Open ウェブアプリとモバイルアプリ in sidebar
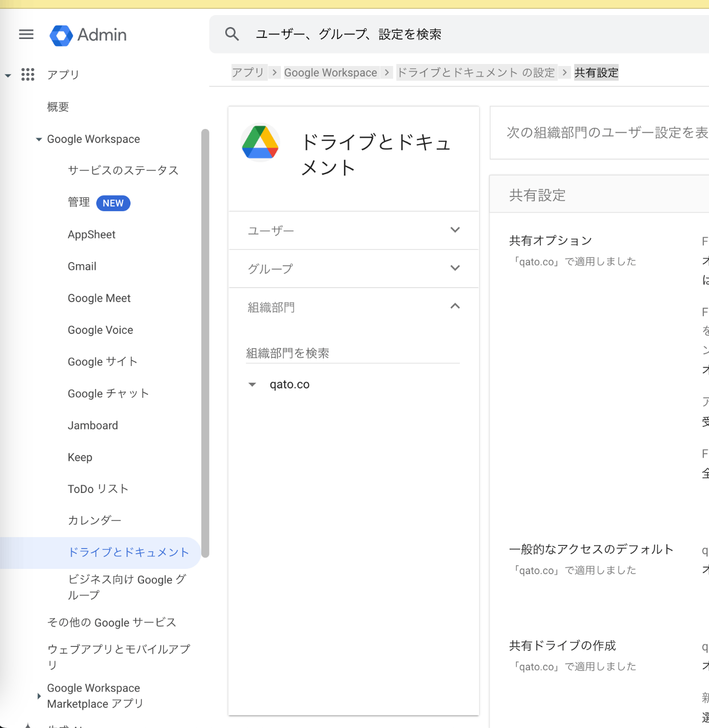 119,657
